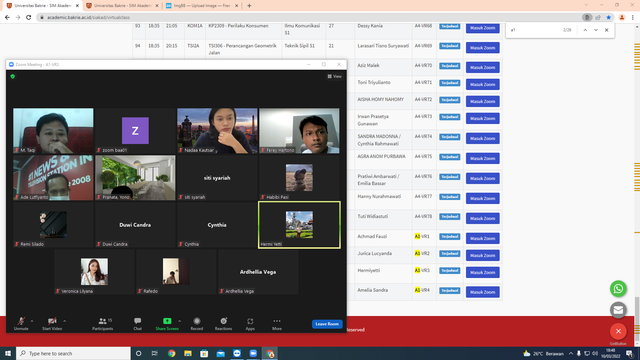Open audio options arrow next to Unmute
The width and height of the screenshot is (640, 360).
[32, 321]
